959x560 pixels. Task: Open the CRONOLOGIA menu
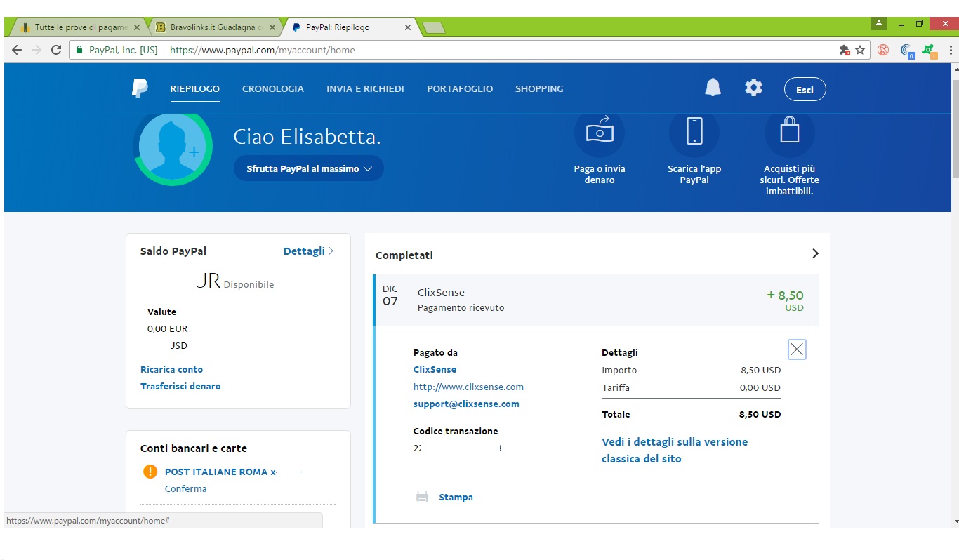(273, 88)
